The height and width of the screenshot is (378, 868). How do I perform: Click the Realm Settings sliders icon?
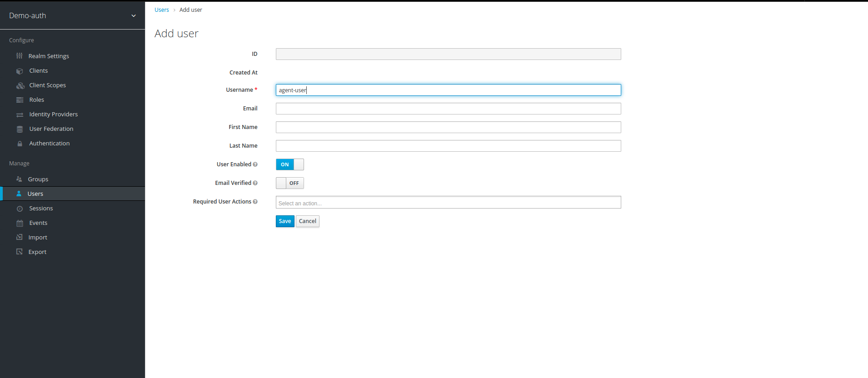click(x=19, y=56)
